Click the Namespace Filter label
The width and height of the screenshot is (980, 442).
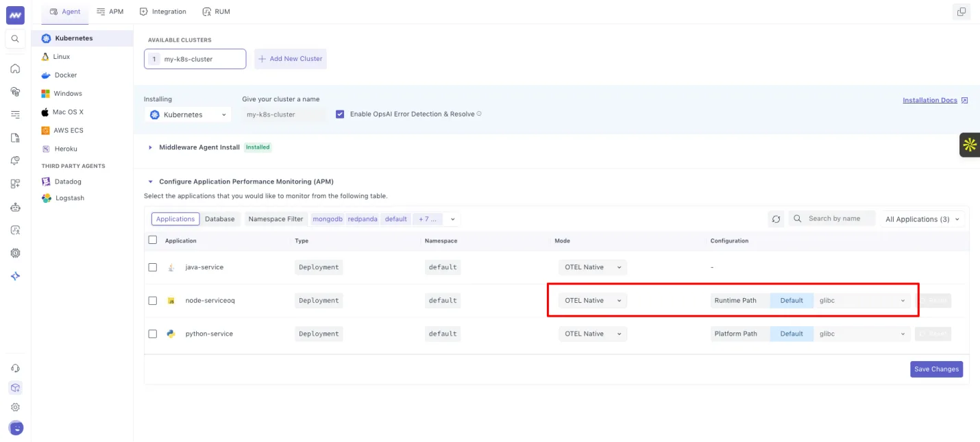275,219
